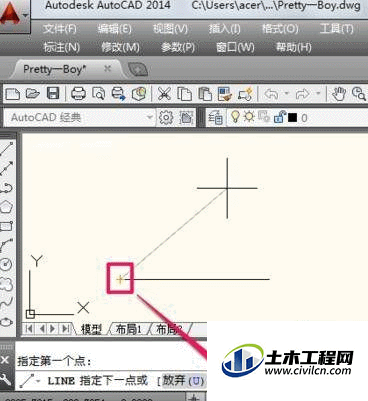Open the 窗口(W) menu
368x401 pixels.
pos(235,47)
